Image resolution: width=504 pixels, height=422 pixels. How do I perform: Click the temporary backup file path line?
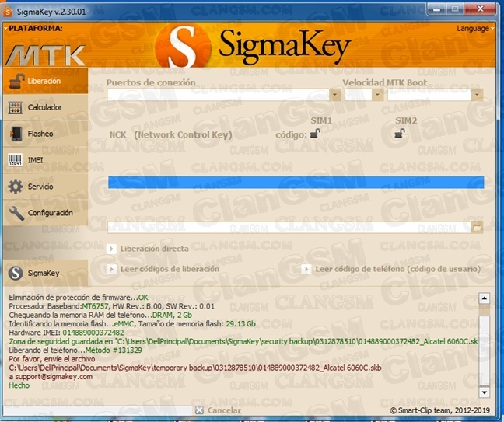[x=195, y=368]
